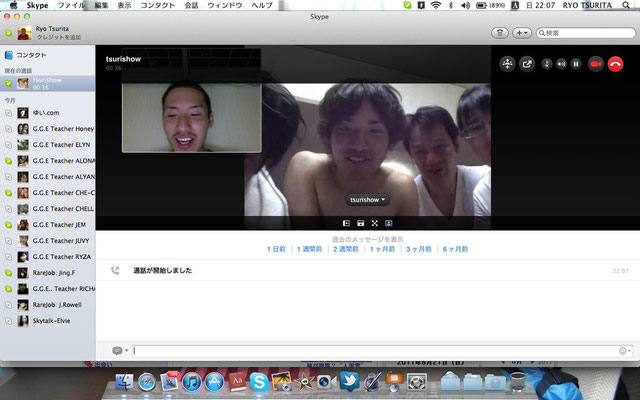Mute the microphone in call controls
The image size is (640, 400).
pos(547,64)
